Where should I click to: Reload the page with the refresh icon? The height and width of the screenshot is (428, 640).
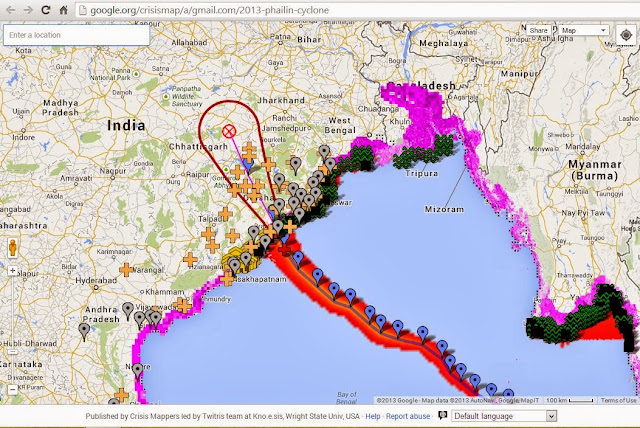46,10
